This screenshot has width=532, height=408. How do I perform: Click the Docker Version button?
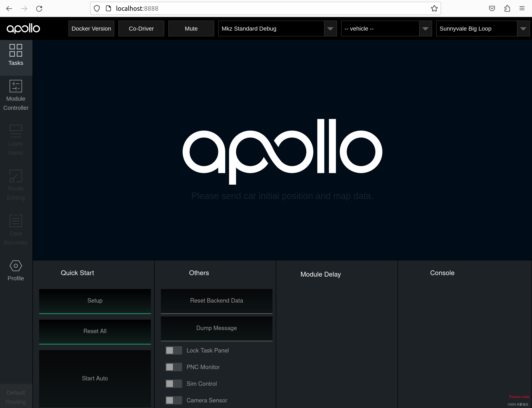pos(91,29)
